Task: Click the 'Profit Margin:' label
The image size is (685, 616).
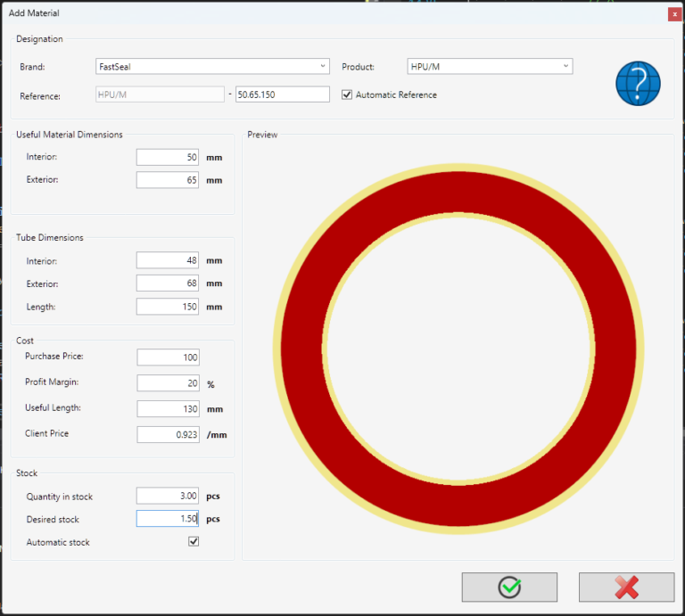Action: pos(52,382)
